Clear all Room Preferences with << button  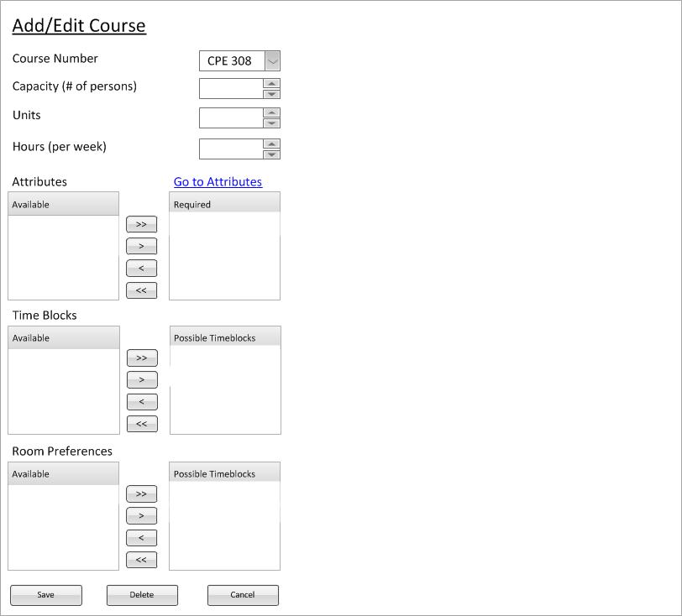pos(141,560)
